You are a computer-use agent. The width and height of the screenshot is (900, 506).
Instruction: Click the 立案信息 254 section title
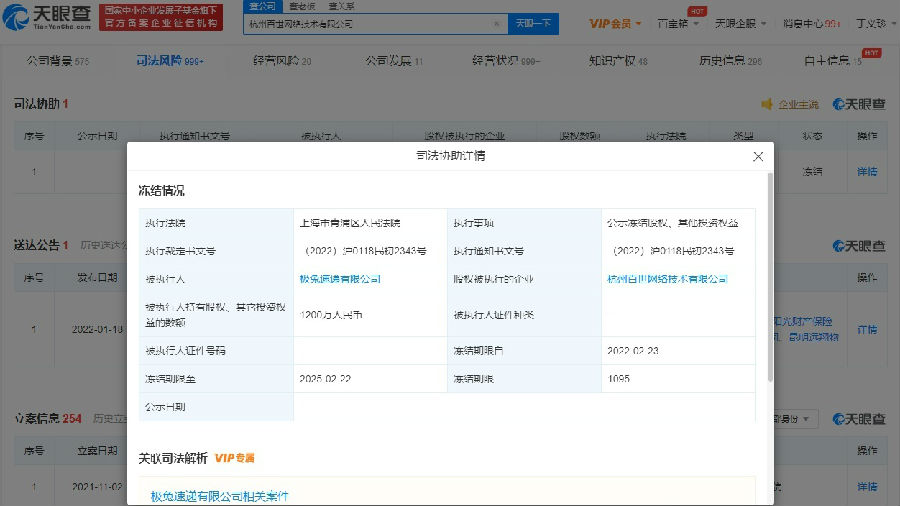(48, 418)
